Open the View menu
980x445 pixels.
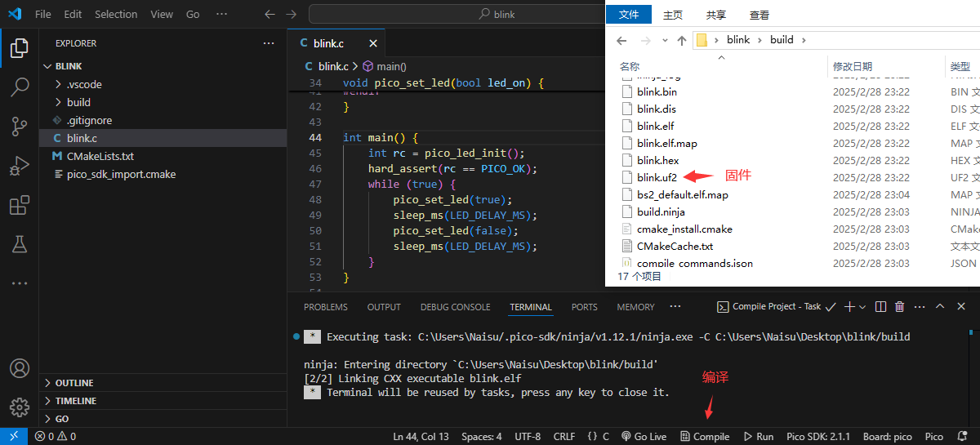[x=162, y=14]
